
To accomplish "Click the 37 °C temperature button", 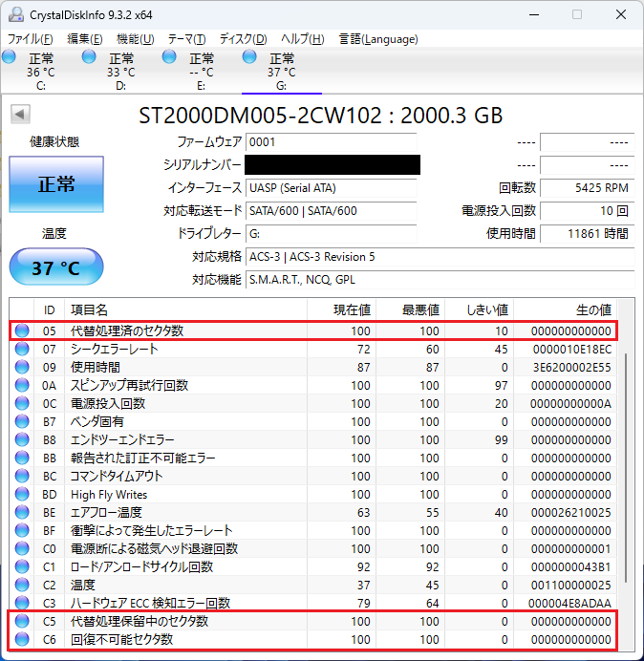I will pyautogui.click(x=56, y=267).
